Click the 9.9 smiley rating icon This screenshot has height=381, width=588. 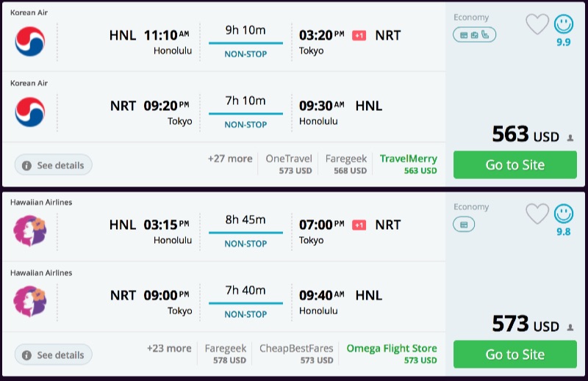tap(564, 24)
